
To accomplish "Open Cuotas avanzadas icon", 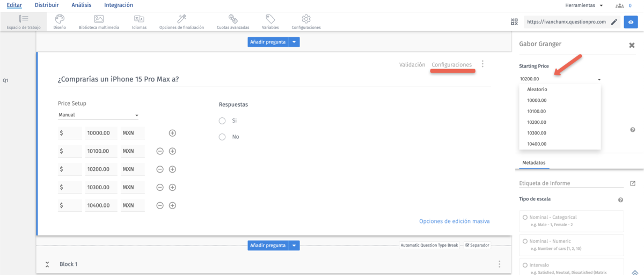I will [233, 19].
